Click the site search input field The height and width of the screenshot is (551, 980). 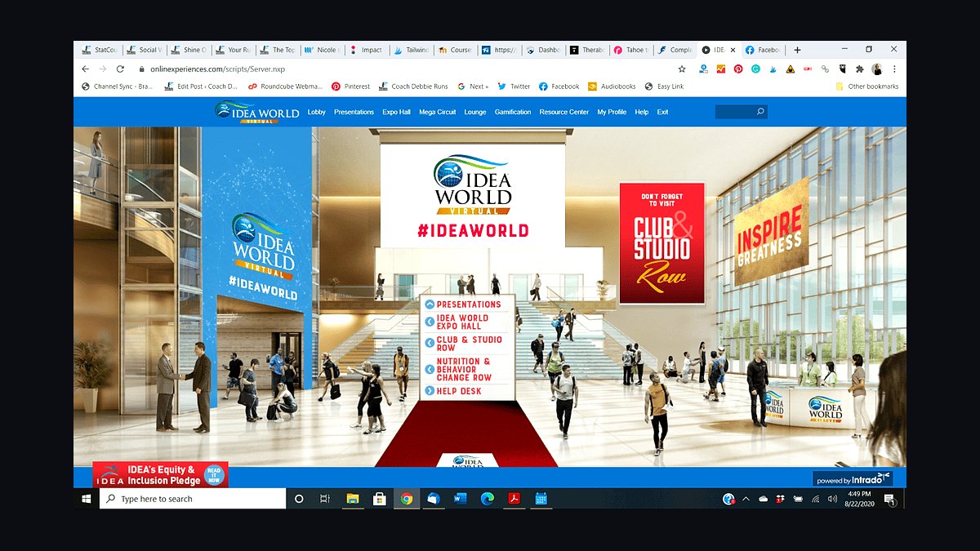[734, 112]
